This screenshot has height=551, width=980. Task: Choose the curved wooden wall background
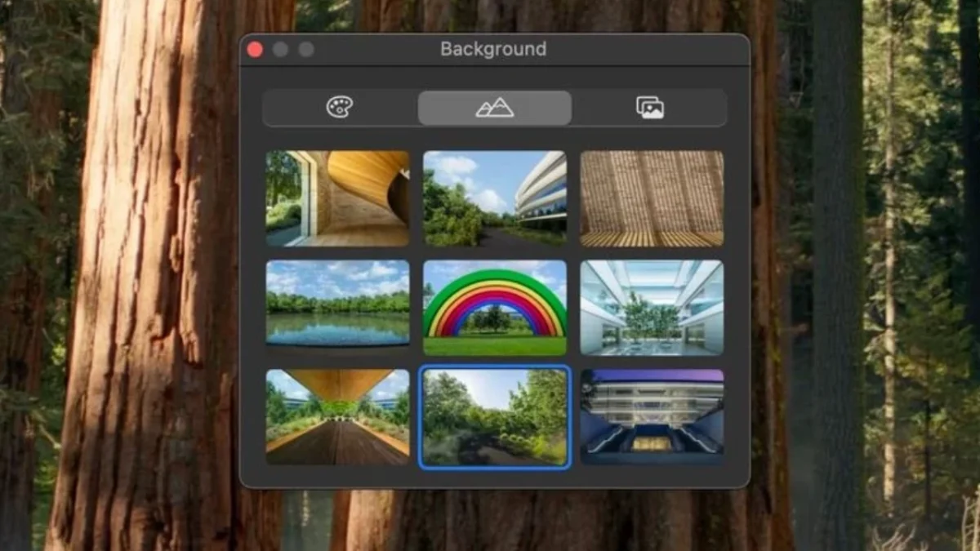click(x=338, y=198)
